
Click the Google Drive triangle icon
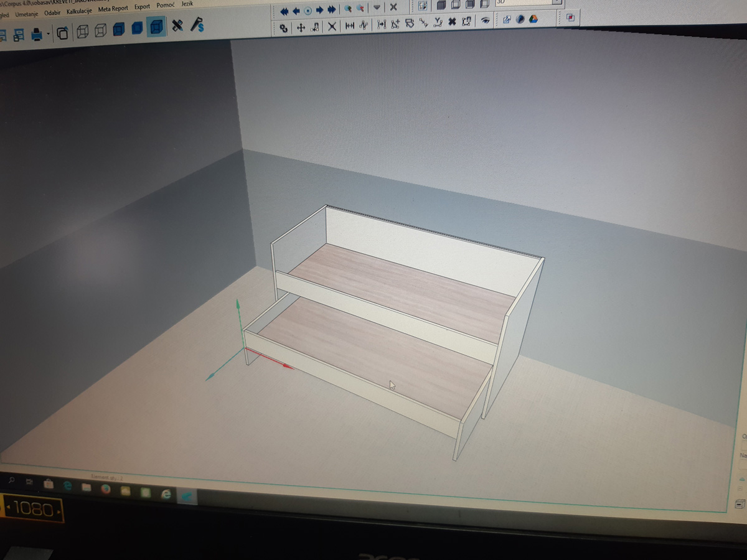tap(533, 19)
